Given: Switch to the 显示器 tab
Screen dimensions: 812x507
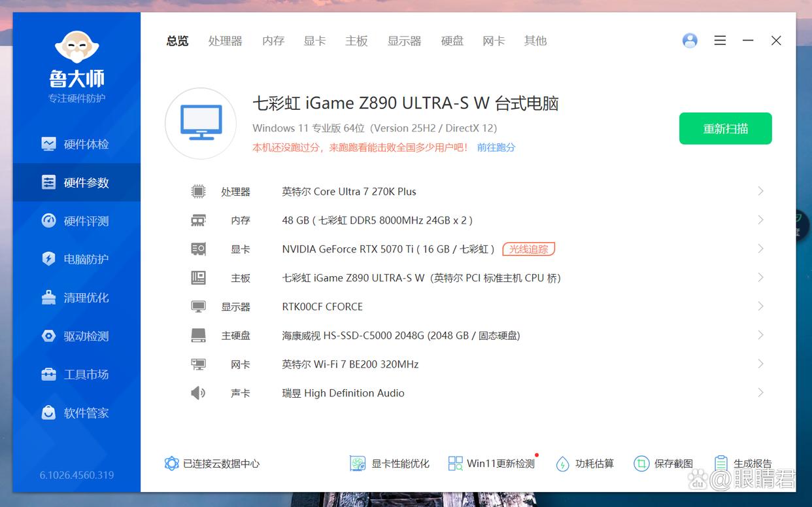Looking at the screenshot, I should 404,41.
